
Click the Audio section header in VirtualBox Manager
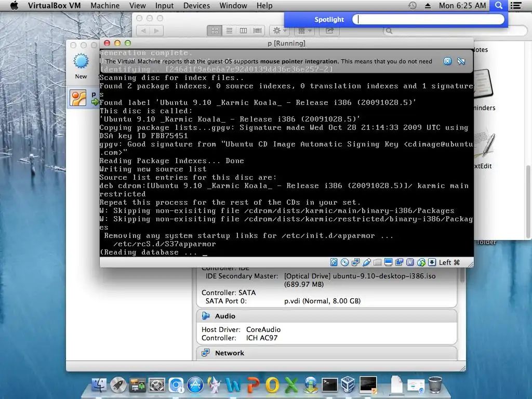coord(327,316)
